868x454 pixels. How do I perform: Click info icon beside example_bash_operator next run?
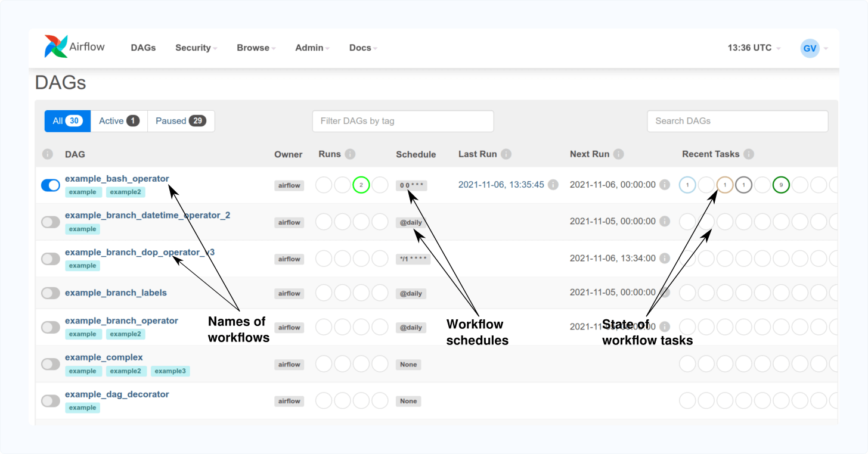coord(665,185)
